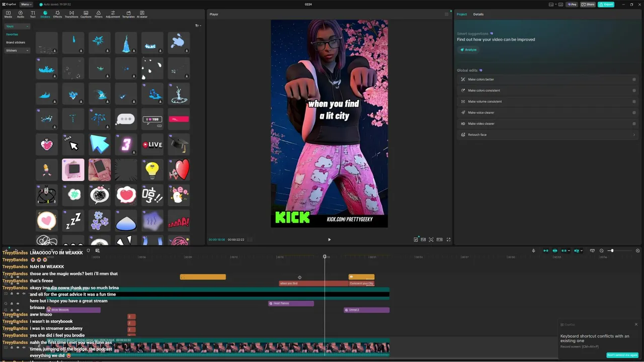Select the neon number 3 sticker

coord(126,144)
